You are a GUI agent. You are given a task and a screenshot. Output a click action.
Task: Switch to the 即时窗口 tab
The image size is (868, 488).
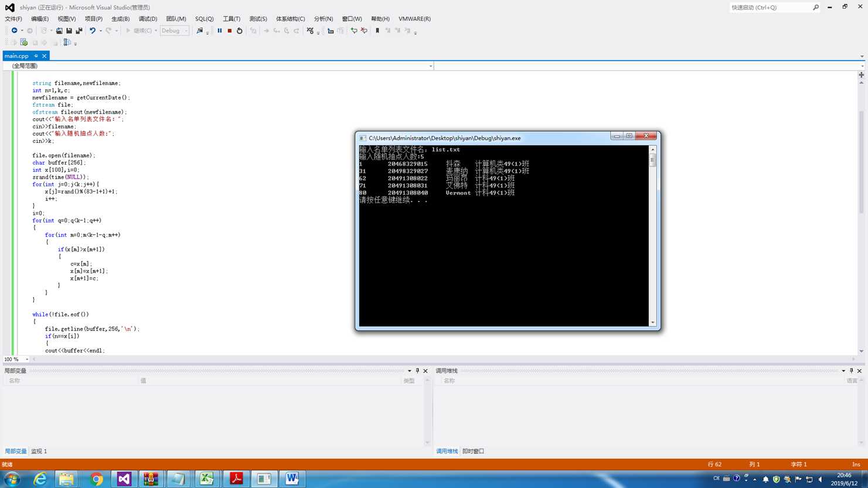(x=473, y=451)
